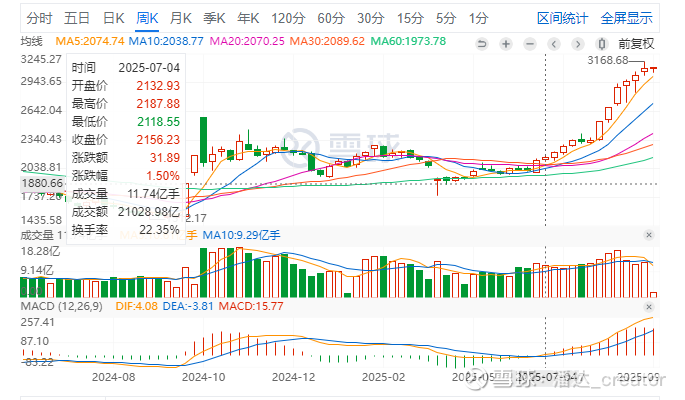Viewport: 685px width, 400px height.
Task: Open the 前复权 adjustment dropdown
Action: [636, 44]
